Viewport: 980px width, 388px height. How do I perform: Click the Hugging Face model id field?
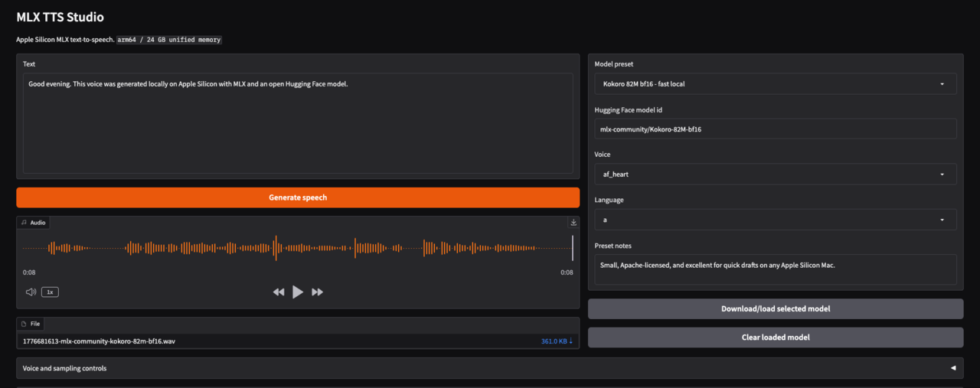click(x=775, y=129)
